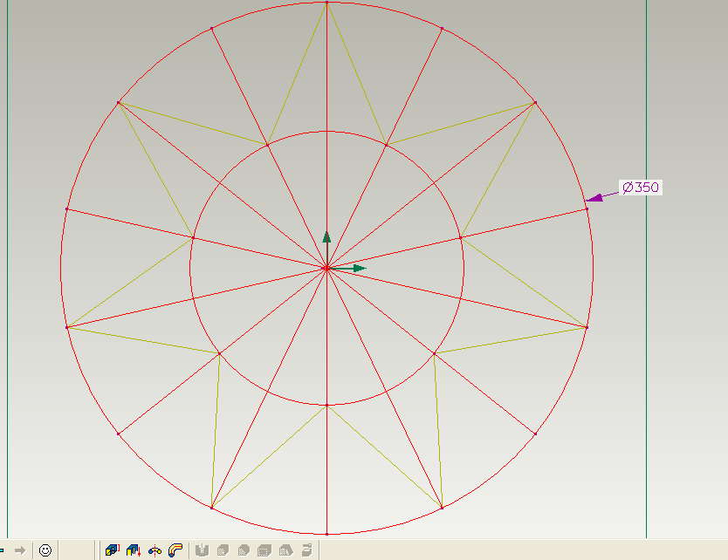Click the smiley face status icon
The image size is (728, 560).
click(x=45, y=550)
